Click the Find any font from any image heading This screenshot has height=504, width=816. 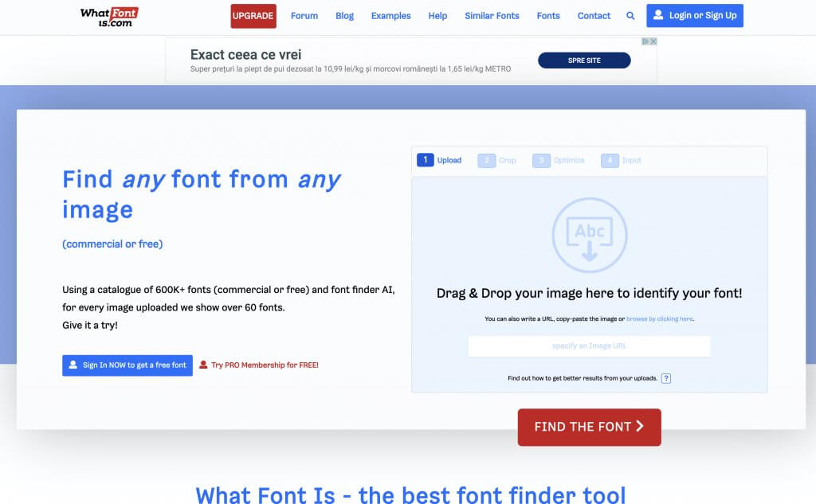(202, 194)
